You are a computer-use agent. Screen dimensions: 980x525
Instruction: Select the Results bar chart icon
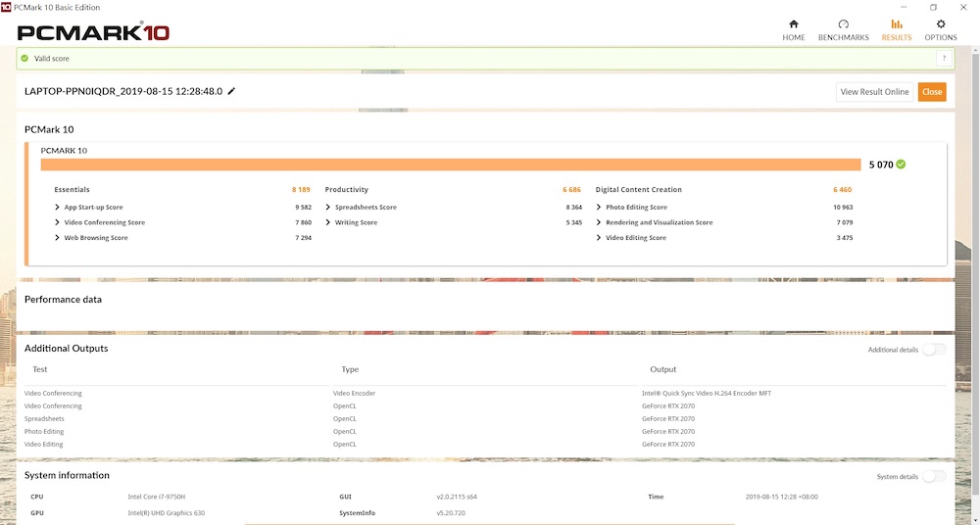coord(896,24)
